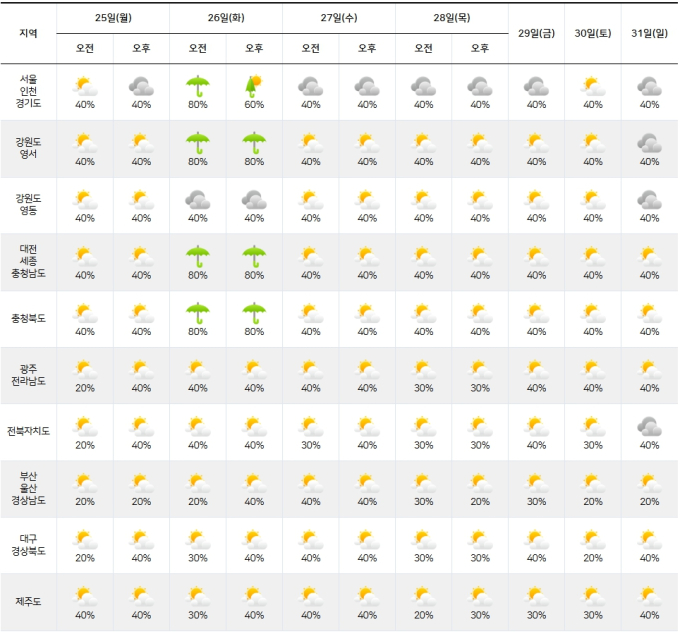Click the 31일(일) date header
The width and height of the screenshot is (680, 634).
tap(650, 33)
